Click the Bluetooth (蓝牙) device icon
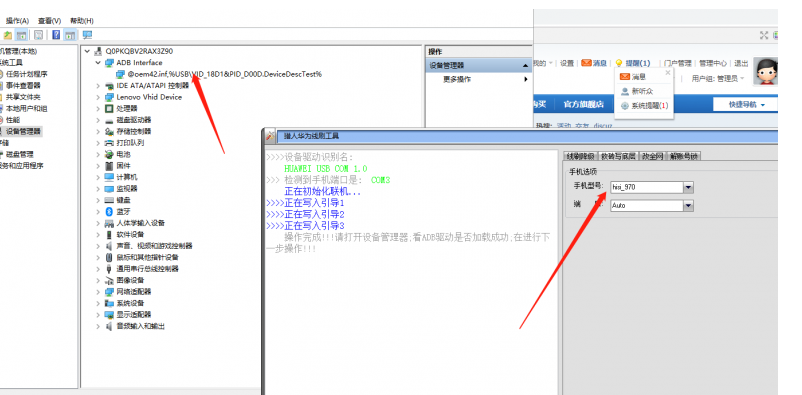 click(108, 211)
